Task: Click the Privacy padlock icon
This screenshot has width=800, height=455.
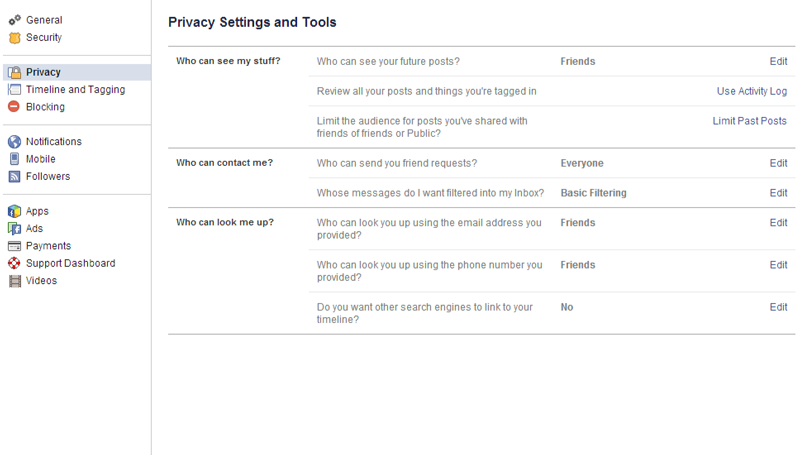Action: [x=14, y=73]
